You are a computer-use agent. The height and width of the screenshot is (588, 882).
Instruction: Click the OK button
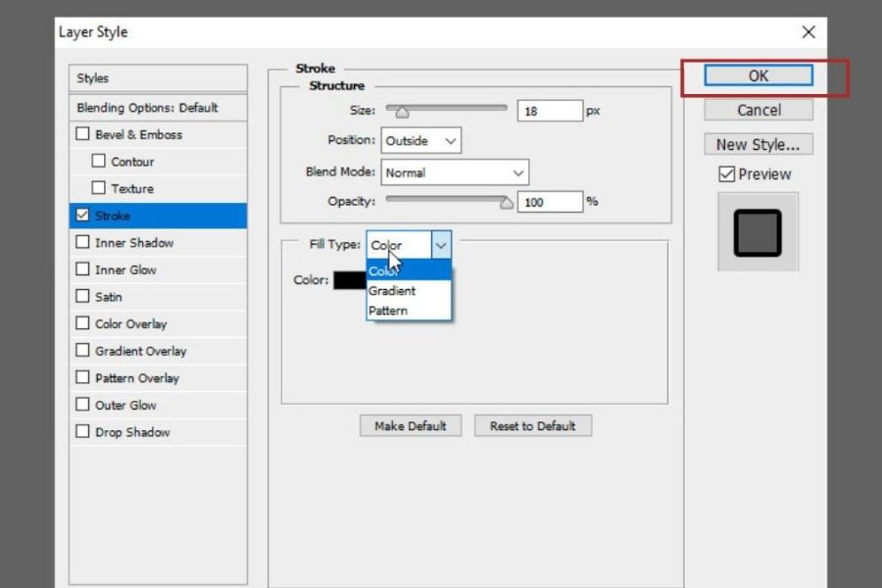[x=759, y=75]
